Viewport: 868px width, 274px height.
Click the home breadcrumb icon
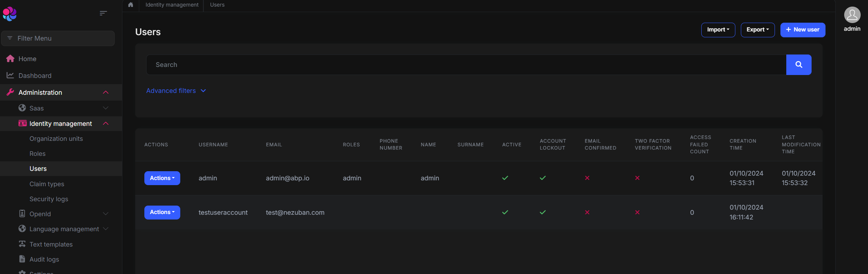pyautogui.click(x=130, y=5)
